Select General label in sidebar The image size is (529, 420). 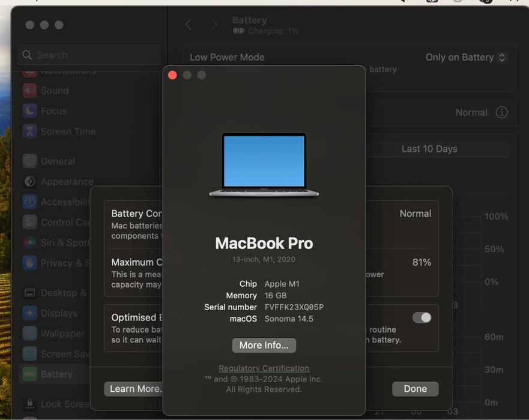pos(58,161)
